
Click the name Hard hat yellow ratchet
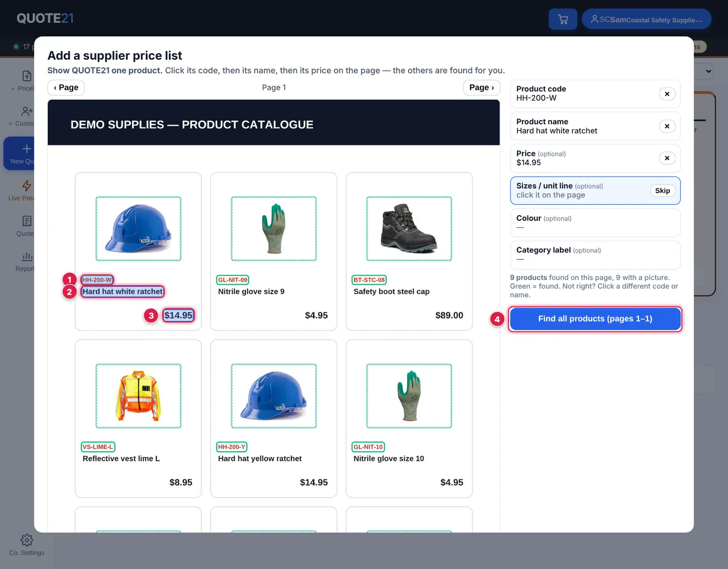(260, 458)
